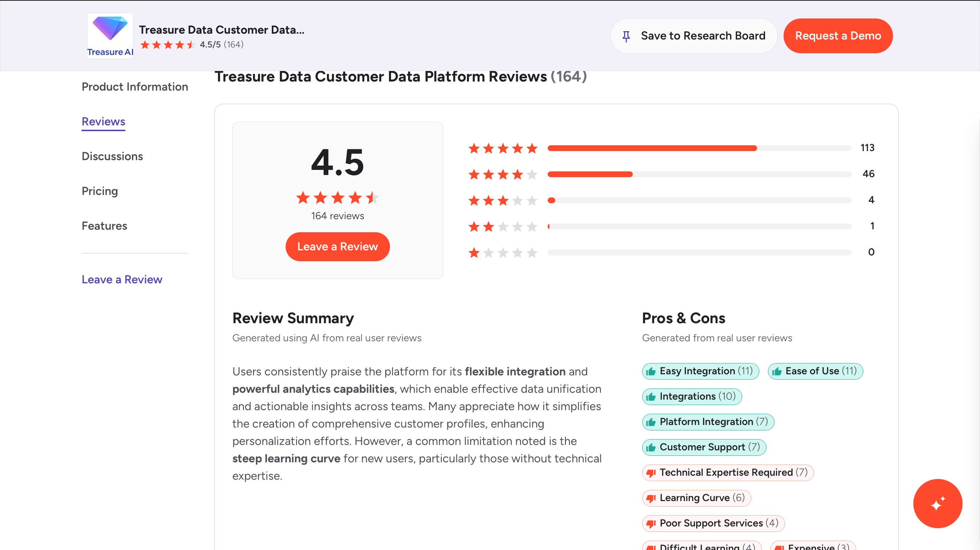Click thumbs-down icon on Learning Curve tag
The image size is (980, 550).
click(651, 498)
